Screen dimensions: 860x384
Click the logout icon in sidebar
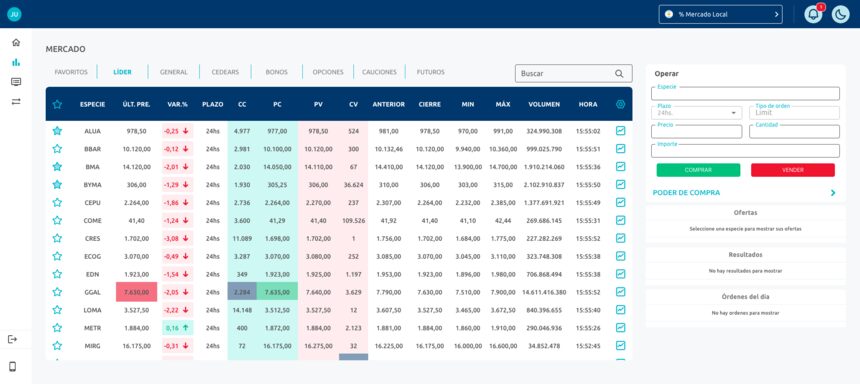[x=13, y=340]
